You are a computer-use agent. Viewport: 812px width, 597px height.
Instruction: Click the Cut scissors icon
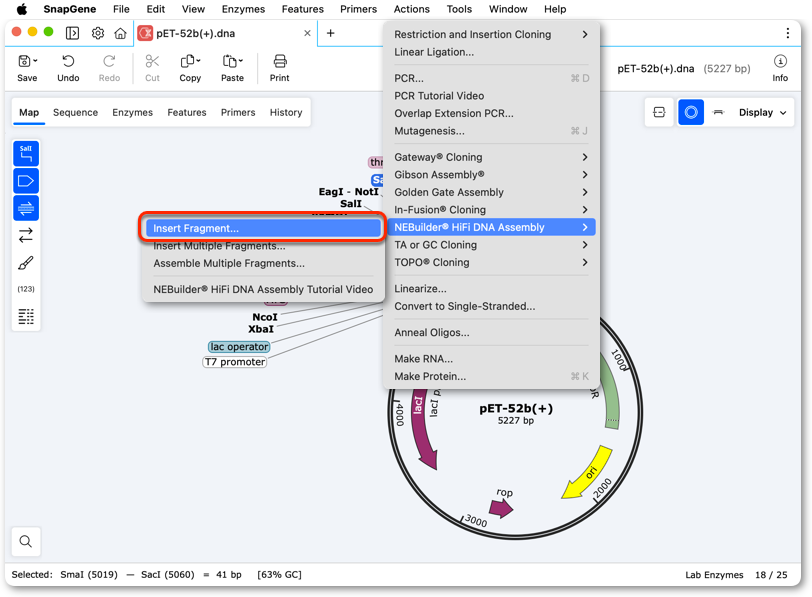pyautogui.click(x=152, y=62)
